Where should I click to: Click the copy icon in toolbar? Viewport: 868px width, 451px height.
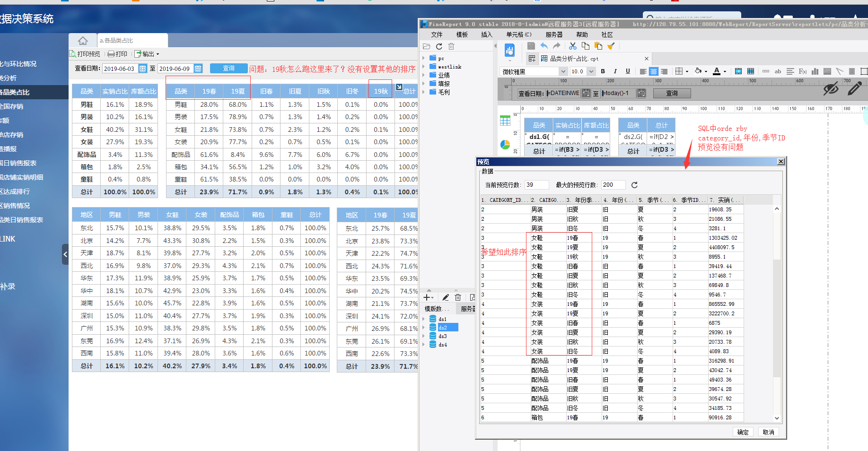click(x=585, y=46)
